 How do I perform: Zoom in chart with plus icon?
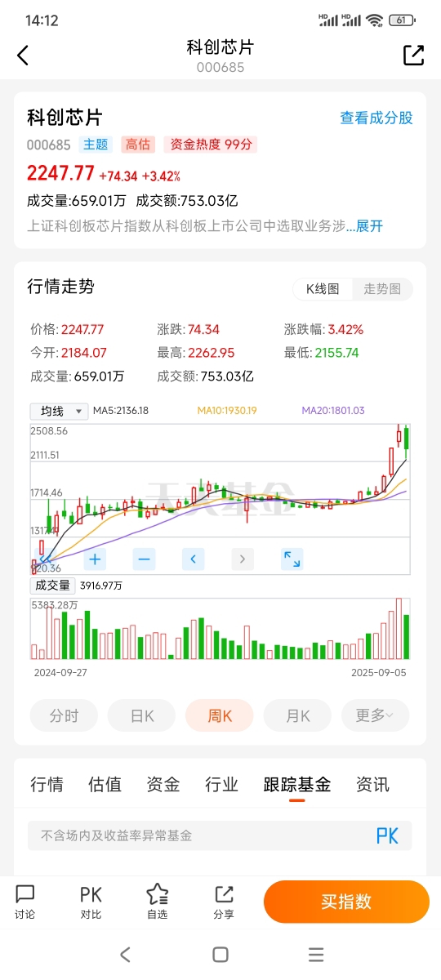click(95, 559)
